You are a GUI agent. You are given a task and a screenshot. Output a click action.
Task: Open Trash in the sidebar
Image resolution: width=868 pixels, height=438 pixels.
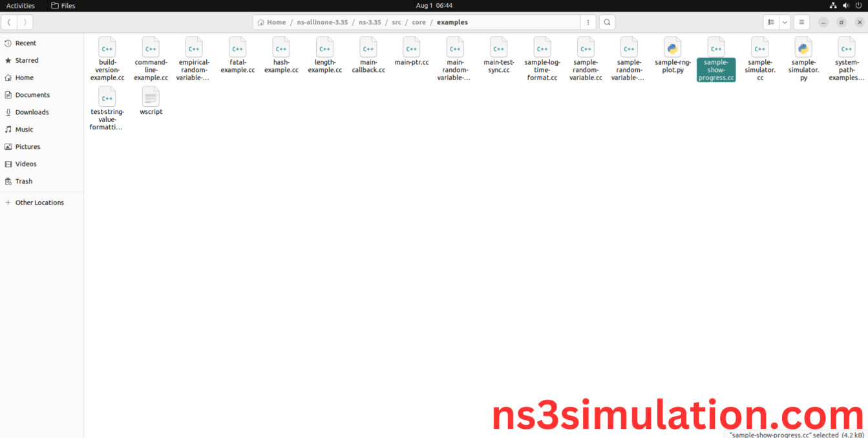(24, 181)
